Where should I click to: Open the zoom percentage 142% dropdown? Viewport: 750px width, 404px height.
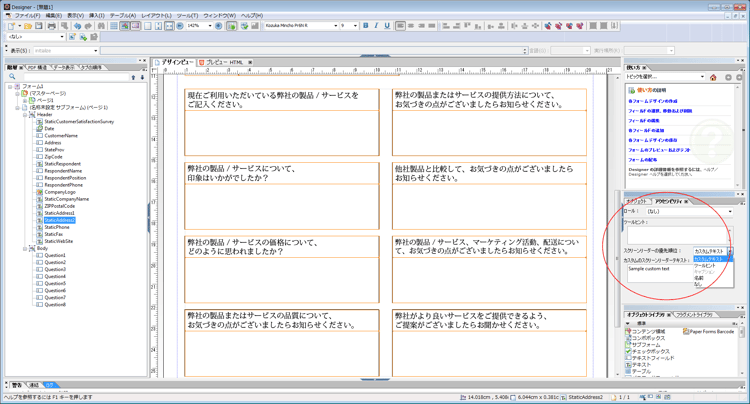(x=210, y=26)
